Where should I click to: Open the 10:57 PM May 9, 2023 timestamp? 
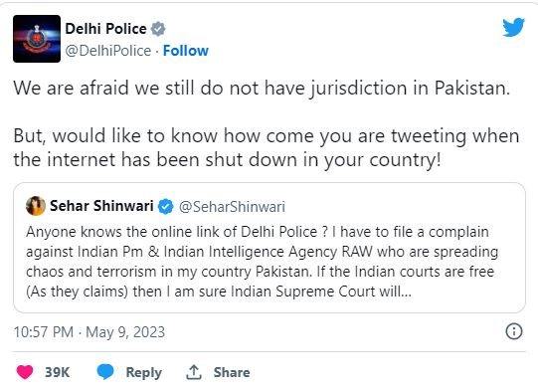click(90, 332)
